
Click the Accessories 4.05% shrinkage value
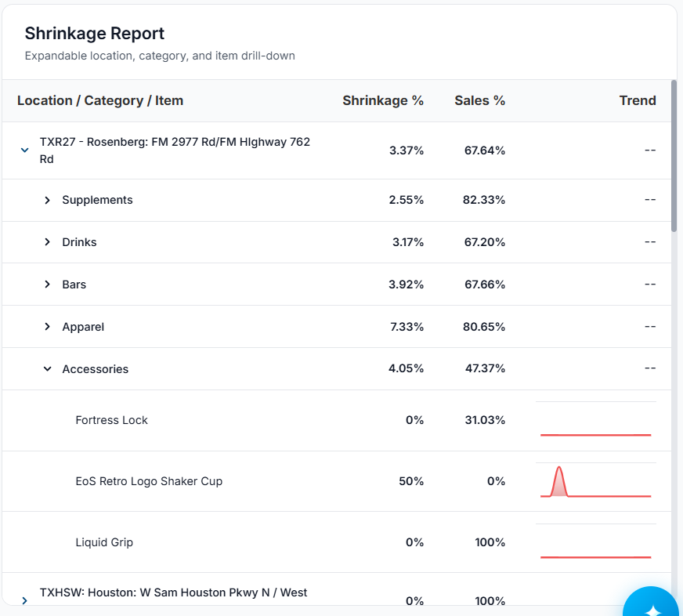(406, 369)
